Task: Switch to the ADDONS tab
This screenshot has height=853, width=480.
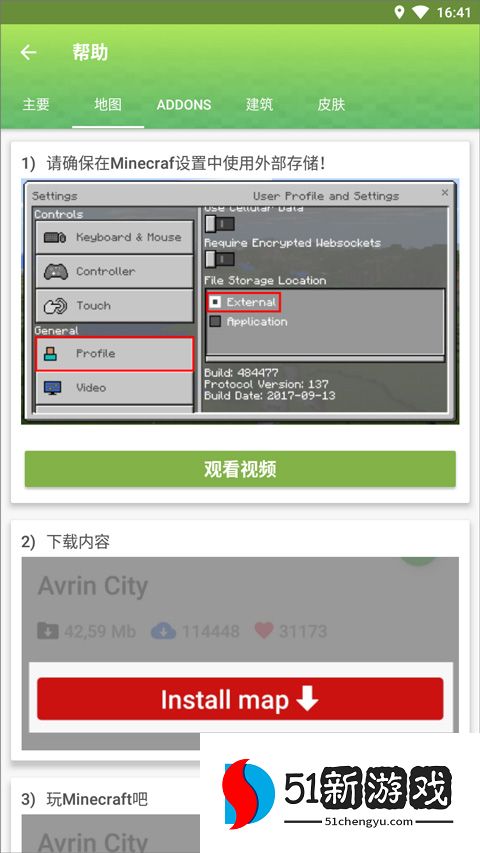Action: (x=184, y=105)
